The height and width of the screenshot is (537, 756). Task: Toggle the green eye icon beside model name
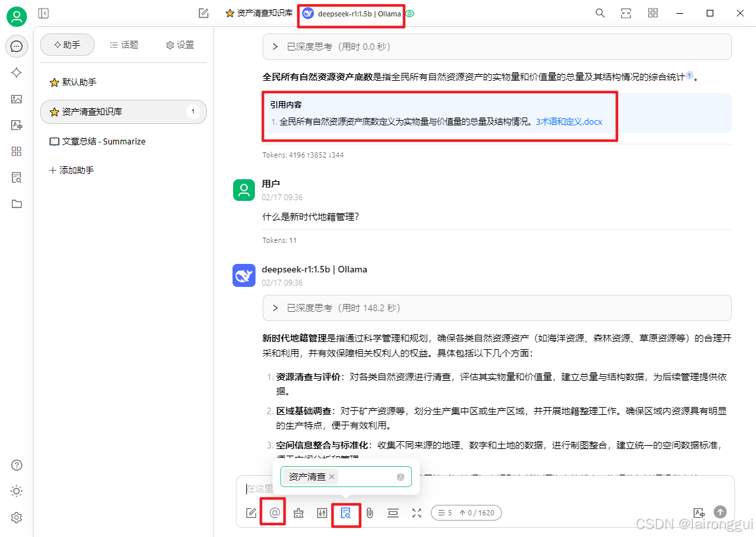click(x=410, y=14)
